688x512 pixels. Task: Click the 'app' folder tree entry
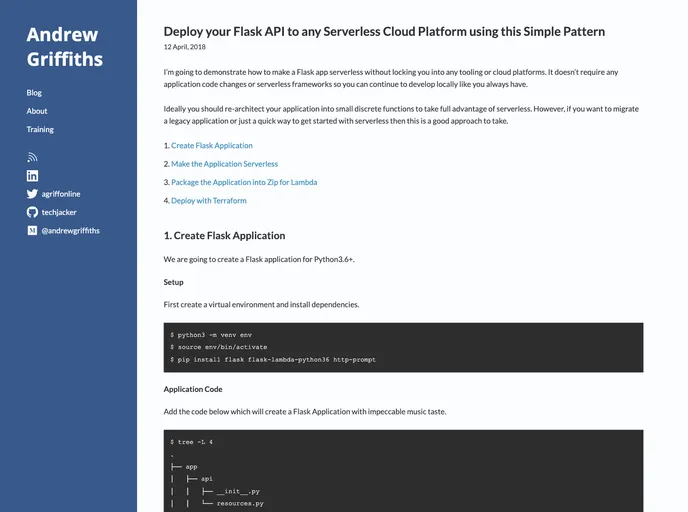191,467
